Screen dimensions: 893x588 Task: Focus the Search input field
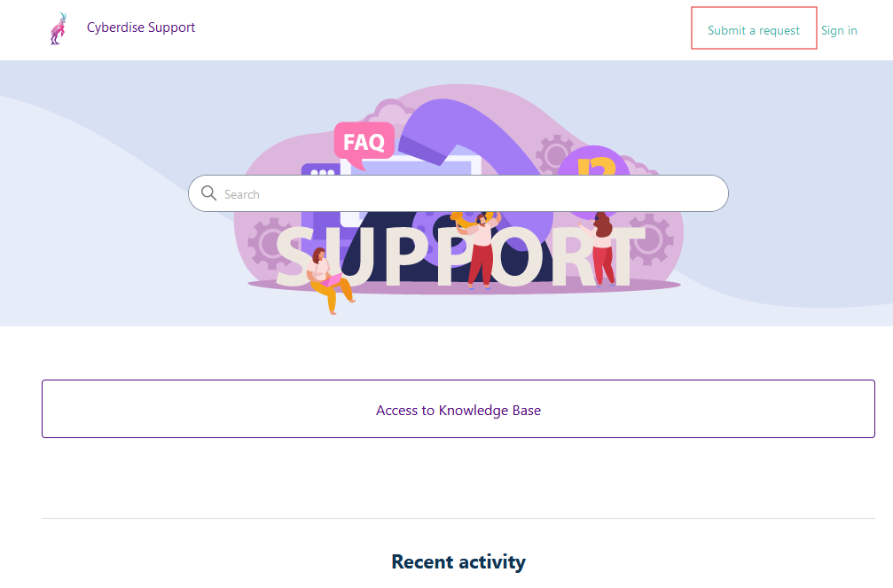[458, 193]
